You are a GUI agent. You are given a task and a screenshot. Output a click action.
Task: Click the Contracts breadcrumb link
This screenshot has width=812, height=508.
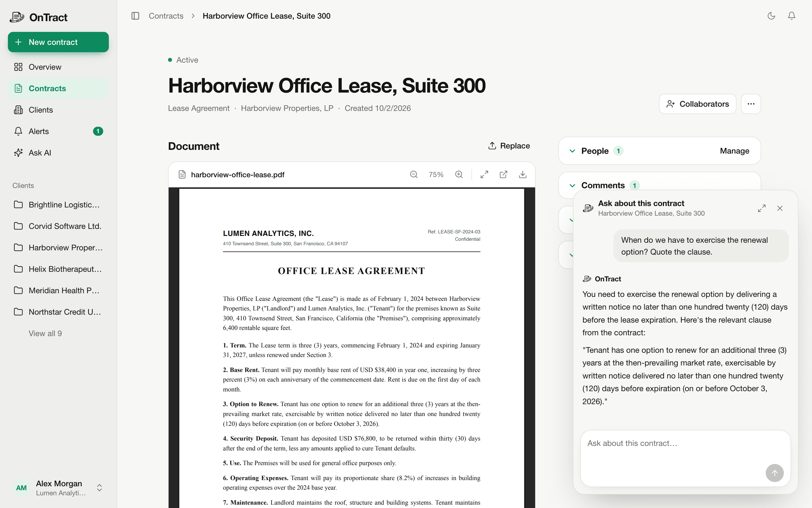point(166,16)
